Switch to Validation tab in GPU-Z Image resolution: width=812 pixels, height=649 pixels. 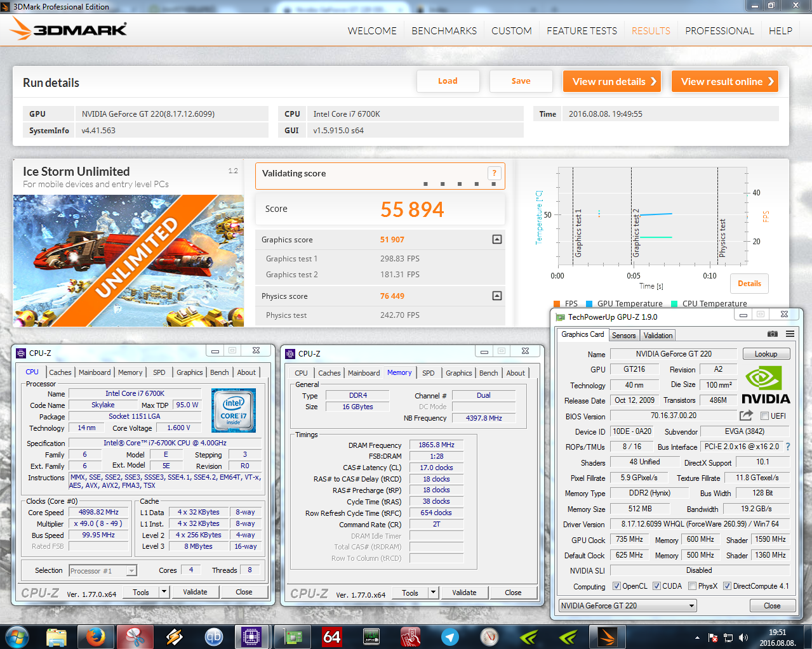point(658,336)
